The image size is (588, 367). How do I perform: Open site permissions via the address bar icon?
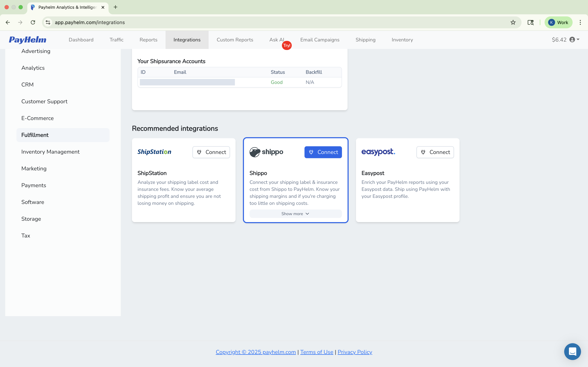[48, 22]
